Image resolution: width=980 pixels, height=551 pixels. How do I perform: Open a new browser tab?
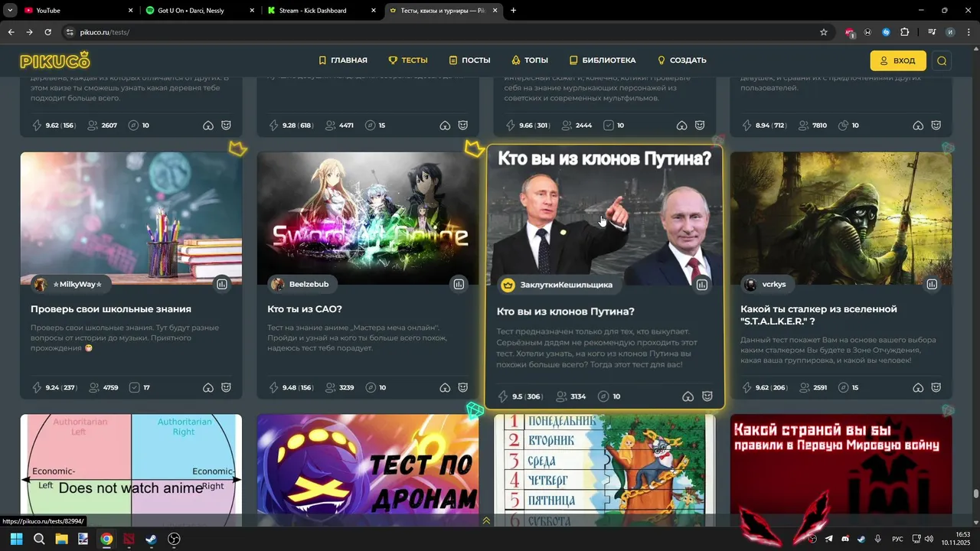click(x=513, y=11)
